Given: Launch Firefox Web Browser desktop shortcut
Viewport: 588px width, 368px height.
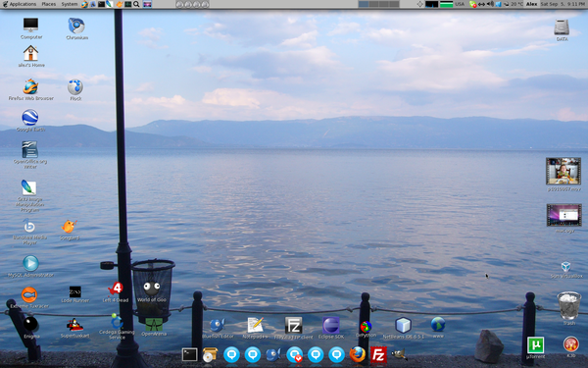Looking at the screenshot, I should pyautogui.click(x=30, y=86).
